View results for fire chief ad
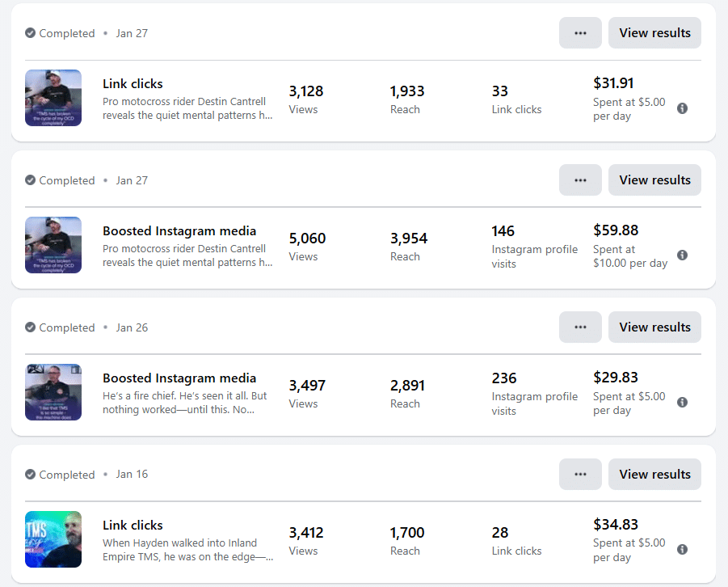 pos(654,327)
